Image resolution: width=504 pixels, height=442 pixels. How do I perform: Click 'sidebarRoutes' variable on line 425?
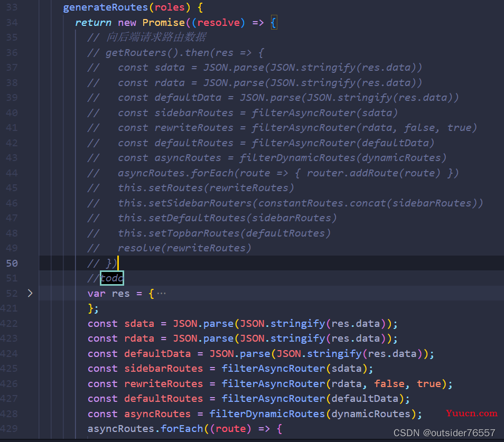coord(164,369)
